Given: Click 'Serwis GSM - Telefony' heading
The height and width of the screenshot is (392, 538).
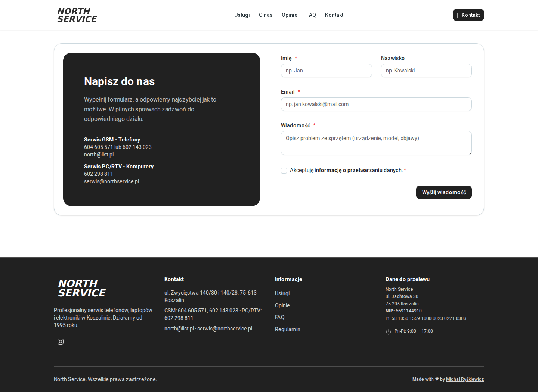Looking at the screenshot, I should 112,140.
